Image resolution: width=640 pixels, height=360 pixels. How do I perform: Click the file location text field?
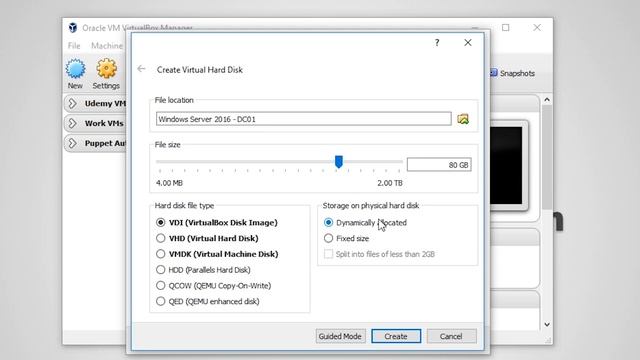click(x=303, y=119)
